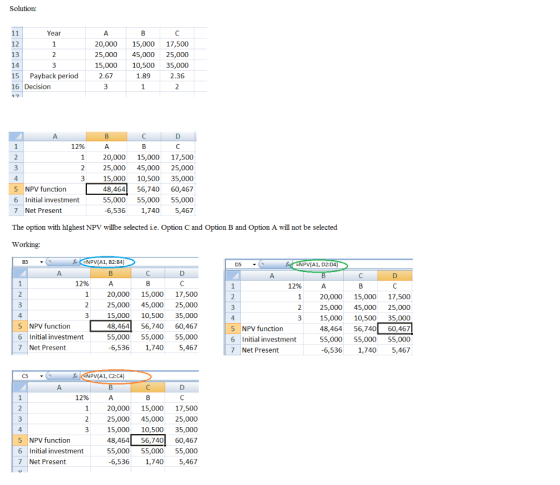Select the outlined 60,467 cell in the D5 worksheet
This screenshot has height=485, width=560.
[395, 329]
